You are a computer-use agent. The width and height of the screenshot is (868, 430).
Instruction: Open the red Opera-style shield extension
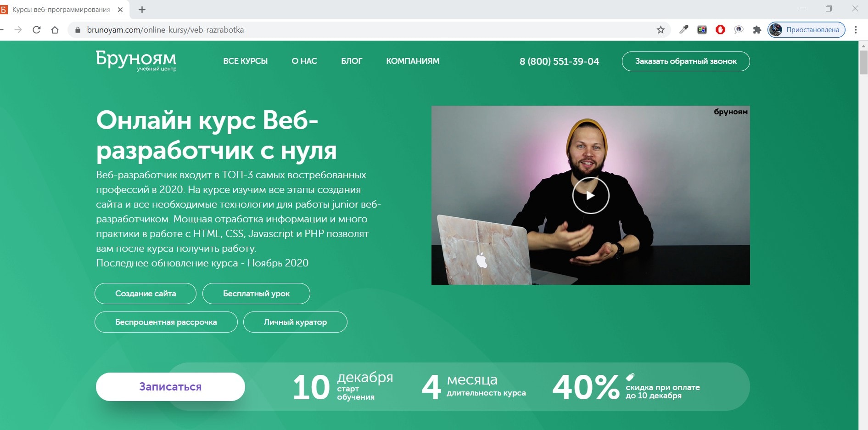tap(720, 30)
